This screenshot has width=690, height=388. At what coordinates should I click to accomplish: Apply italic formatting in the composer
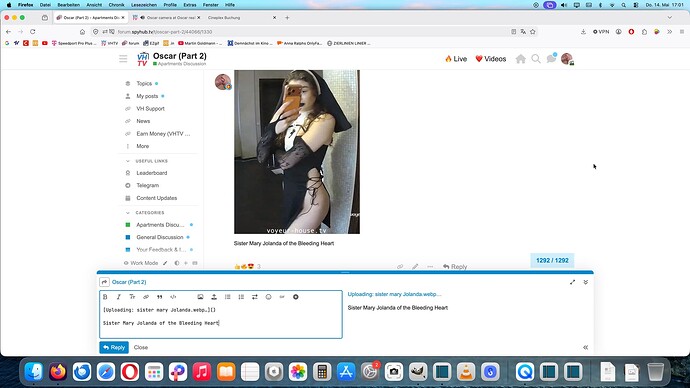click(118, 297)
